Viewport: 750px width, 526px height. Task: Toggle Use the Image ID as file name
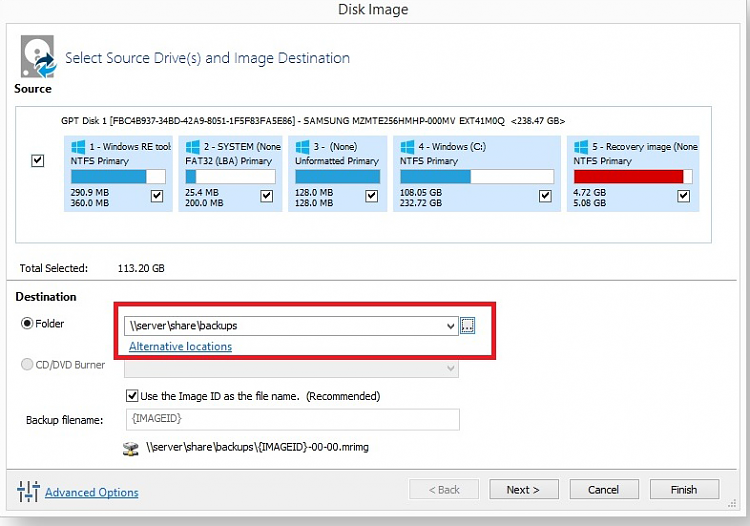coord(132,396)
